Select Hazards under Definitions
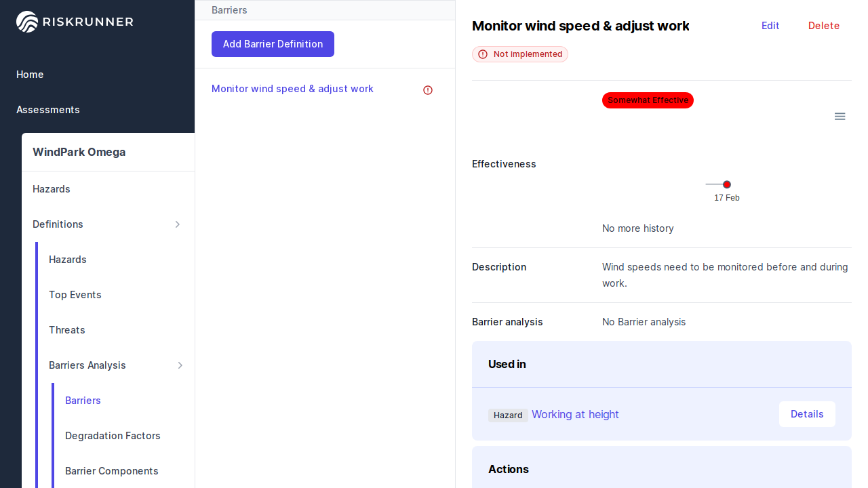Image resolution: width=868 pixels, height=488 pixels. pyautogui.click(x=68, y=260)
